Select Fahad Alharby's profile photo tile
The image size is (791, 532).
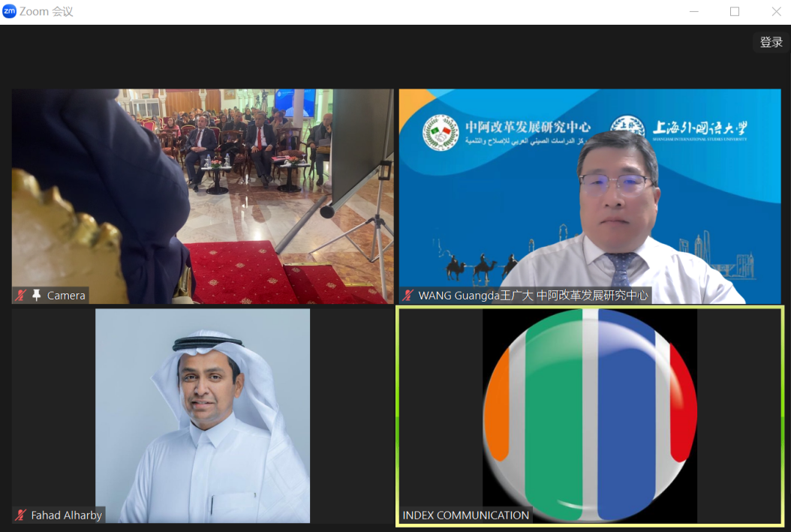click(203, 413)
